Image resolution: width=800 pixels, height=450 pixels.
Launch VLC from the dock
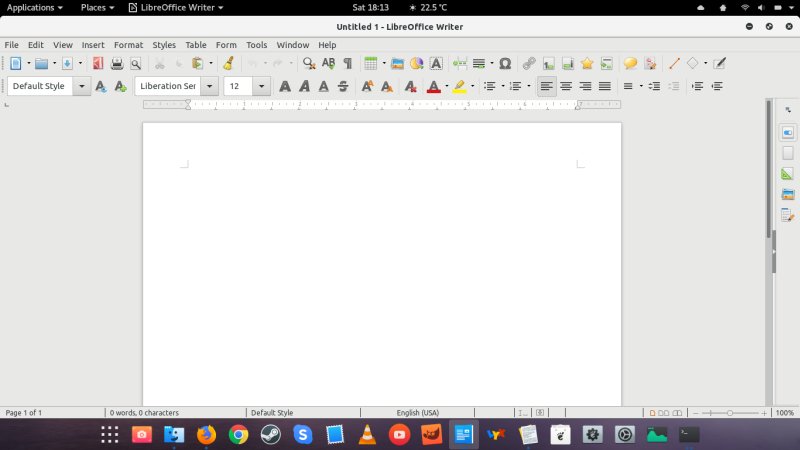pos(367,435)
